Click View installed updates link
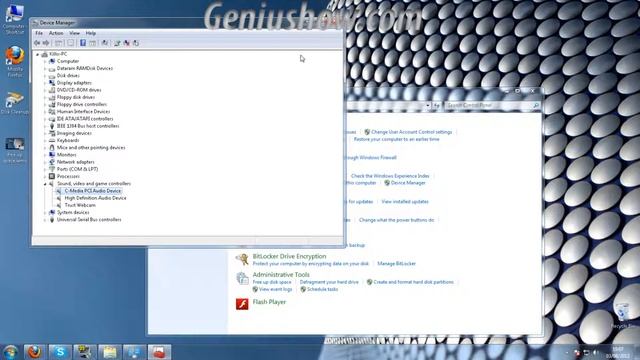The width and height of the screenshot is (640, 360). [x=405, y=202]
